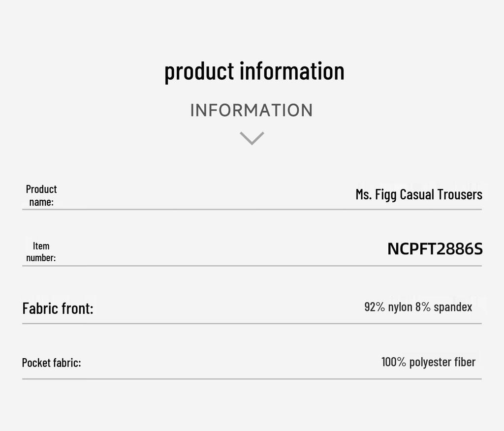Click the "Casual Trousers" words
Image resolution: width=504 pixels, height=431 pixels.
[441, 194]
